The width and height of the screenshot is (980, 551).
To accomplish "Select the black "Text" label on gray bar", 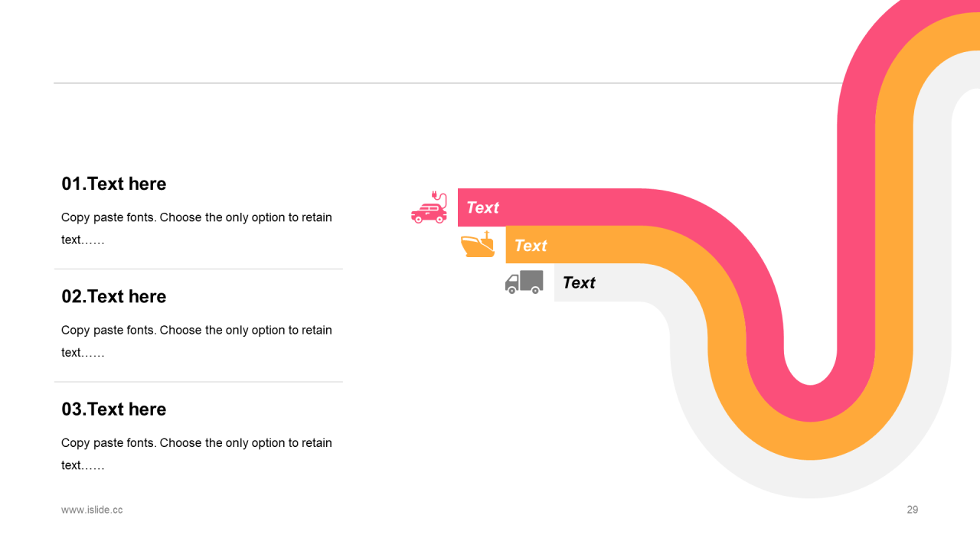I will (x=579, y=282).
